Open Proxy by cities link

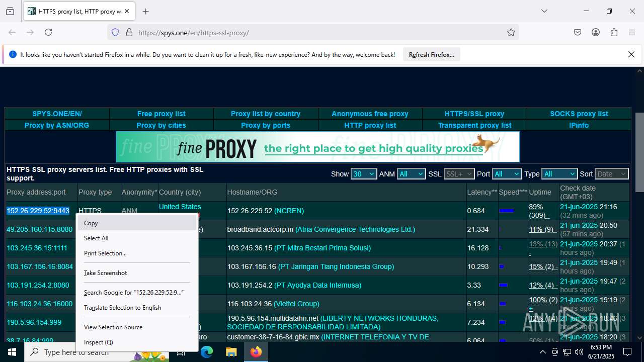(161, 125)
